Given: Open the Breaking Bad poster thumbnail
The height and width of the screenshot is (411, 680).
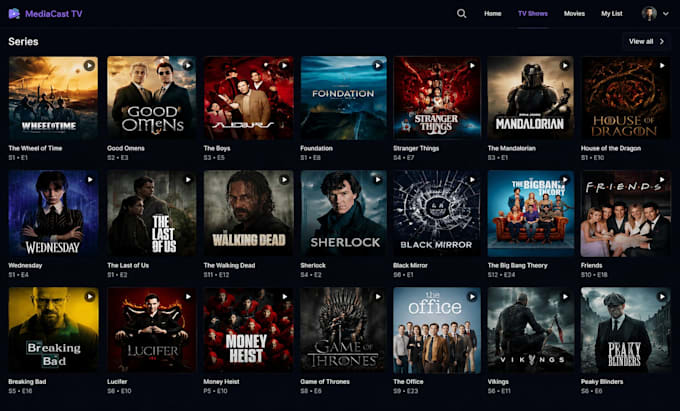Looking at the screenshot, I should point(53,330).
